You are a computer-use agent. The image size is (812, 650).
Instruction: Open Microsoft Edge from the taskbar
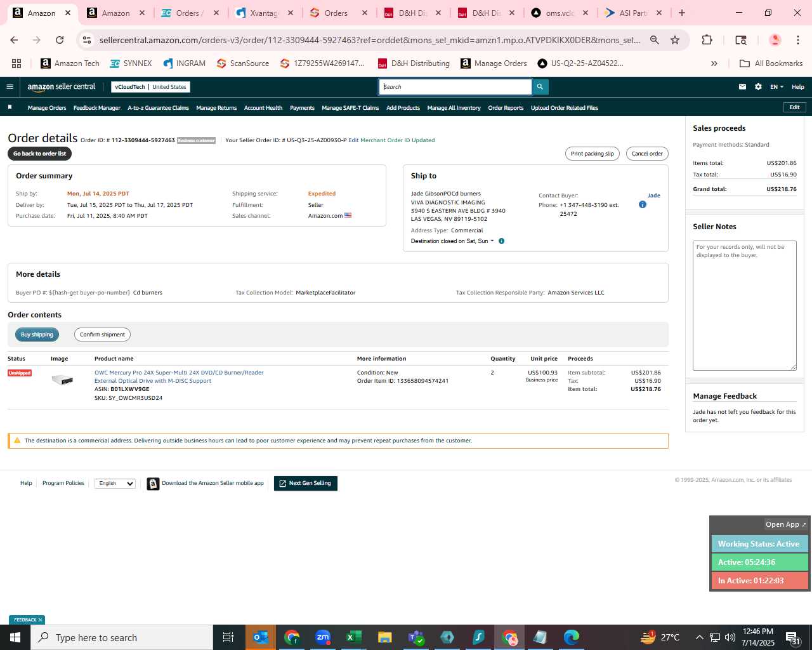(571, 637)
